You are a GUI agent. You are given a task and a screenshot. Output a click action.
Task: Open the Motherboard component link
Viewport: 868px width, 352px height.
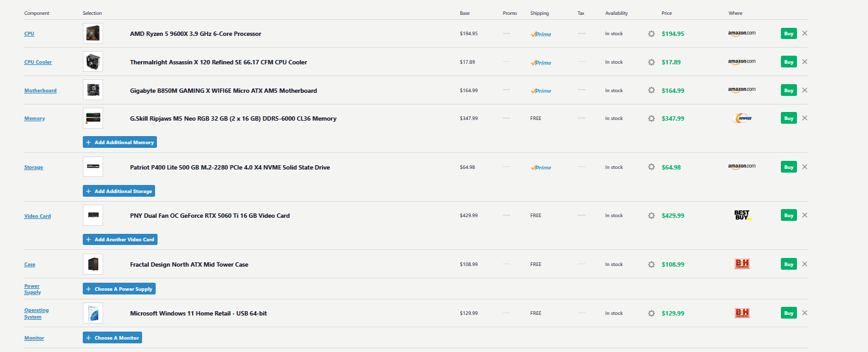(40, 90)
